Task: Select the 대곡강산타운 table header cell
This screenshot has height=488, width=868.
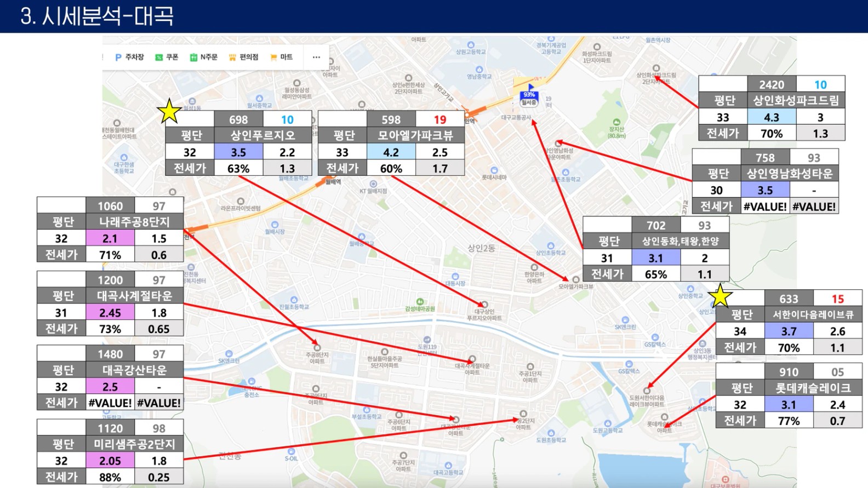Action: (x=134, y=370)
